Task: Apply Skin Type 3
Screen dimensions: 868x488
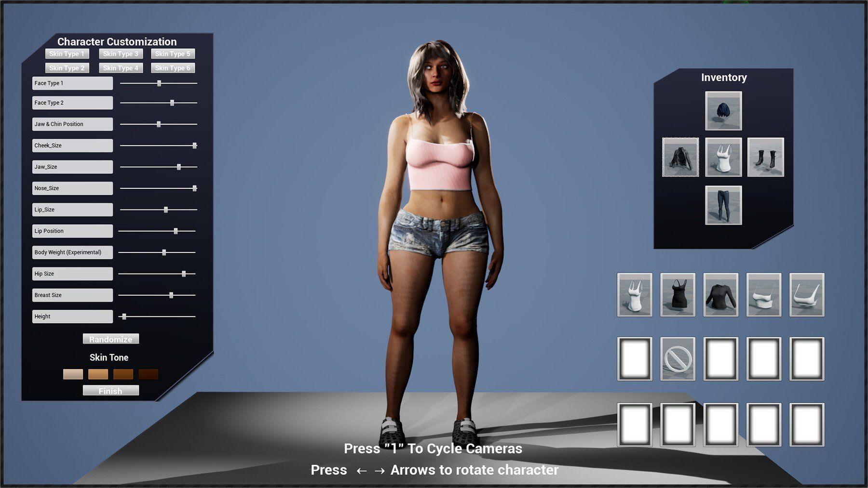Action: 121,54
